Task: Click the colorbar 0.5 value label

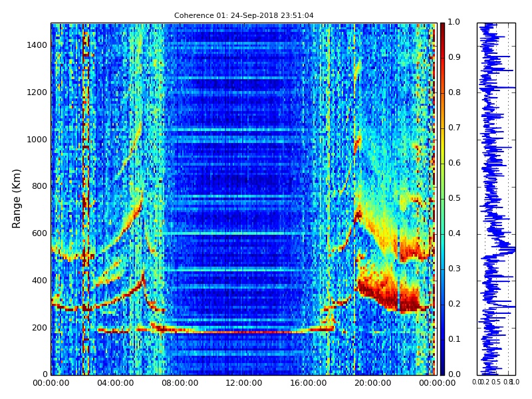Action: coord(454,198)
